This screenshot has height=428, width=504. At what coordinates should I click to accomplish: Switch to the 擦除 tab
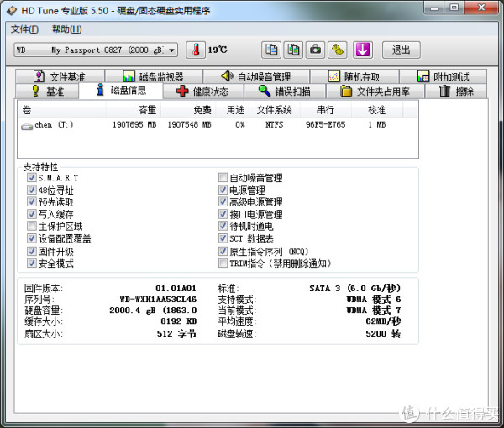tap(456, 91)
